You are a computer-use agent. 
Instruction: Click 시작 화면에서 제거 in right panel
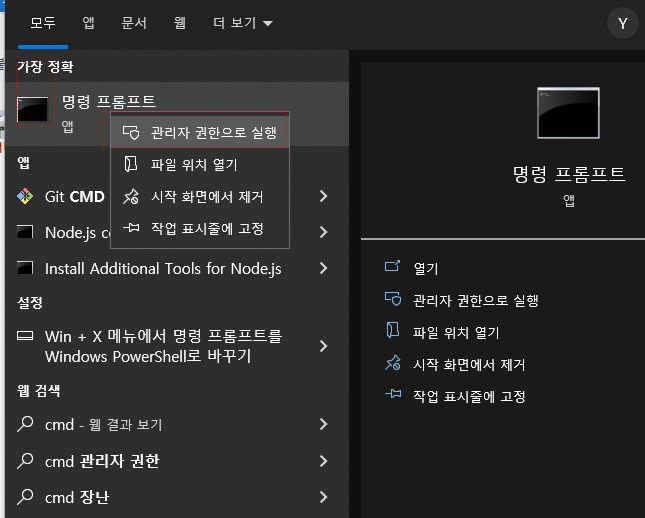(x=469, y=365)
